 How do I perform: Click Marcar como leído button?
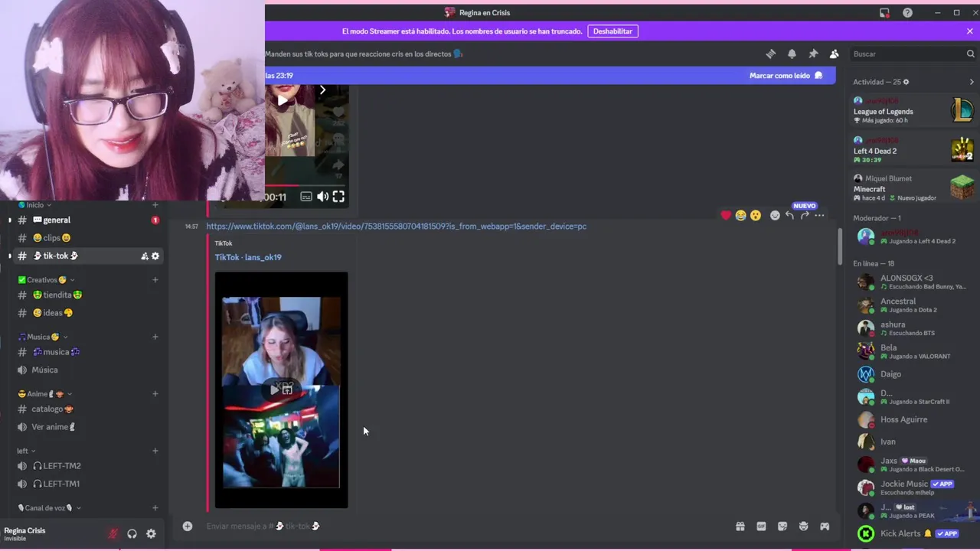pyautogui.click(x=786, y=76)
